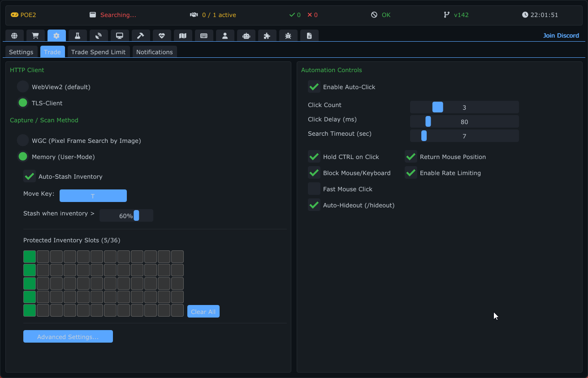Click the bottom green protected inventory slot

coord(30,310)
